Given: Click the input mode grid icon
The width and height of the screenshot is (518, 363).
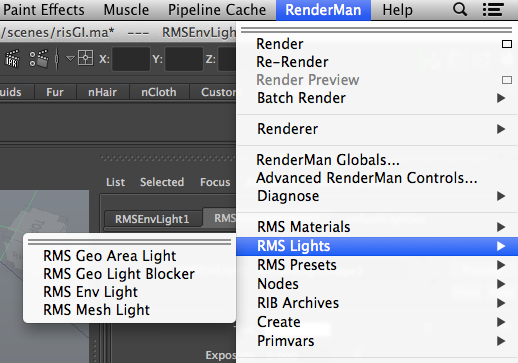Looking at the screenshot, I should click(85, 58).
